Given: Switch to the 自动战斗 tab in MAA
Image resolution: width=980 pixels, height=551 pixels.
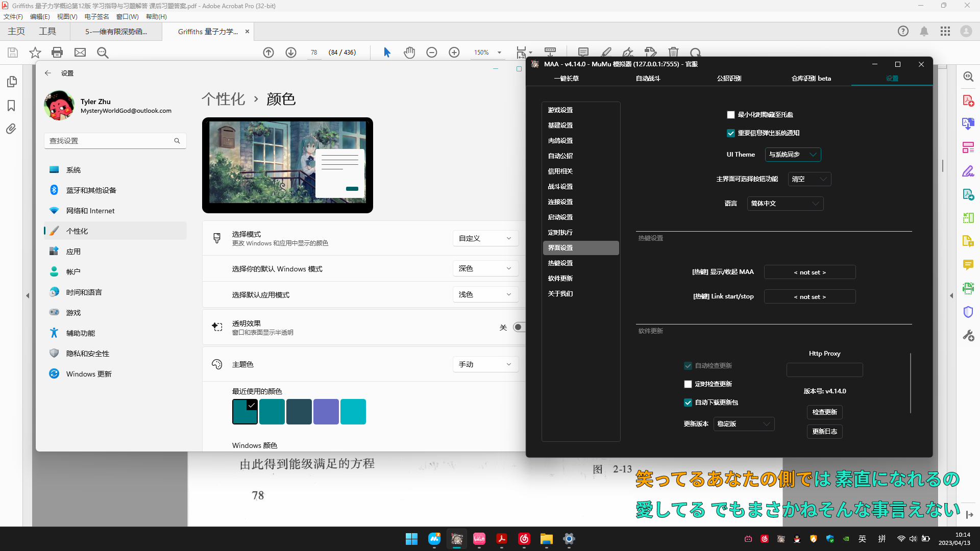Looking at the screenshot, I should click(x=647, y=78).
